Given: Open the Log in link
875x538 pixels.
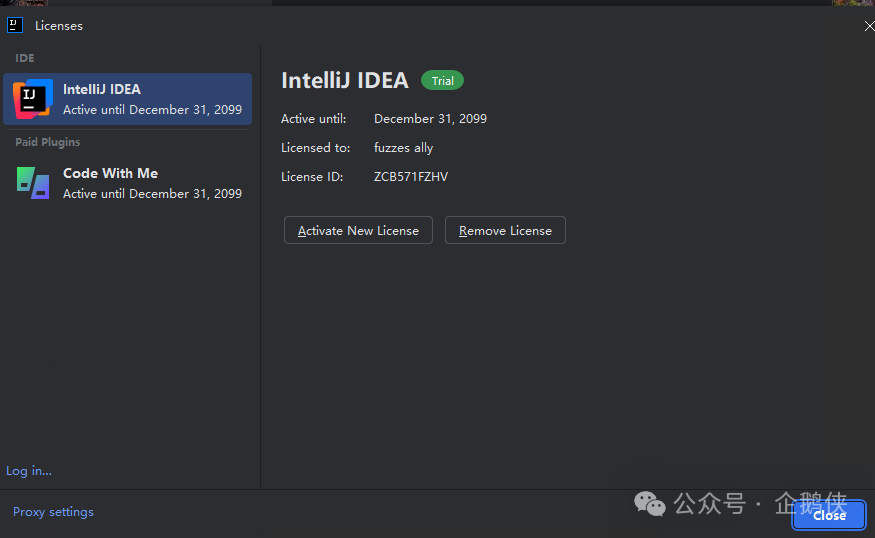Looking at the screenshot, I should coord(29,471).
